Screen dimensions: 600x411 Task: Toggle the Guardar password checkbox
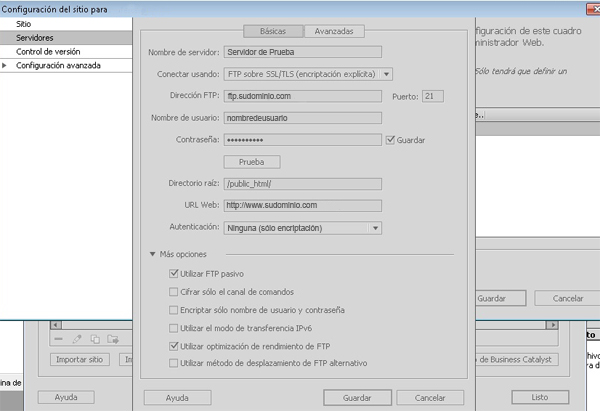coord(391,140)
